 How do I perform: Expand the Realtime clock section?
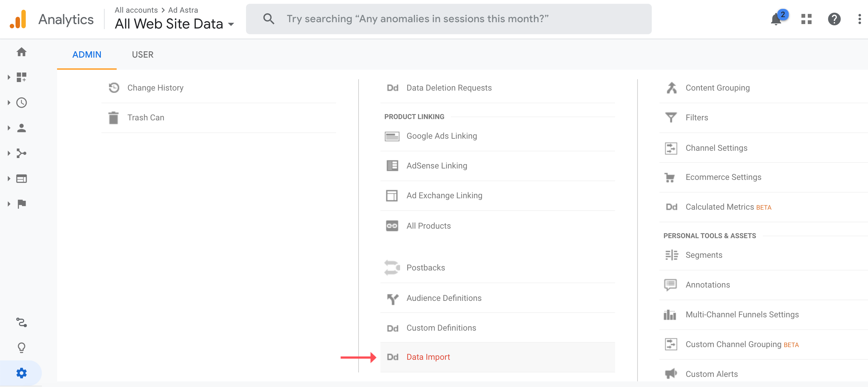(22, 103)
